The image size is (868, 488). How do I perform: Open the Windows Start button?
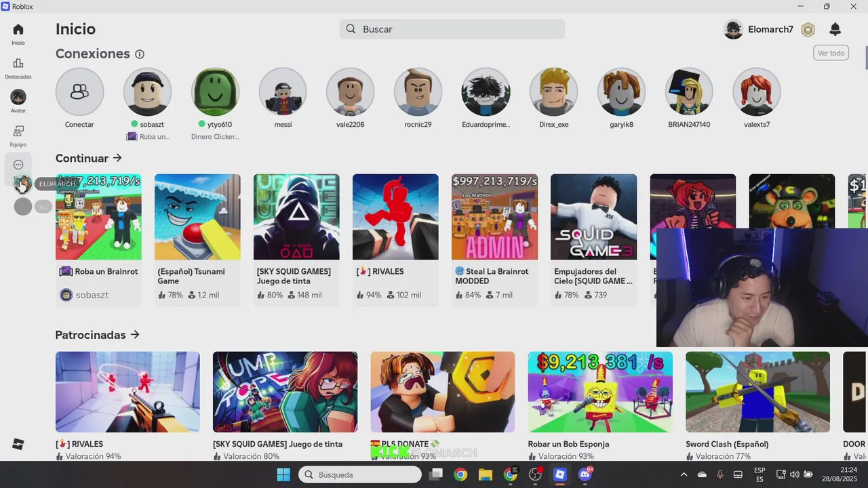(283, 474)
